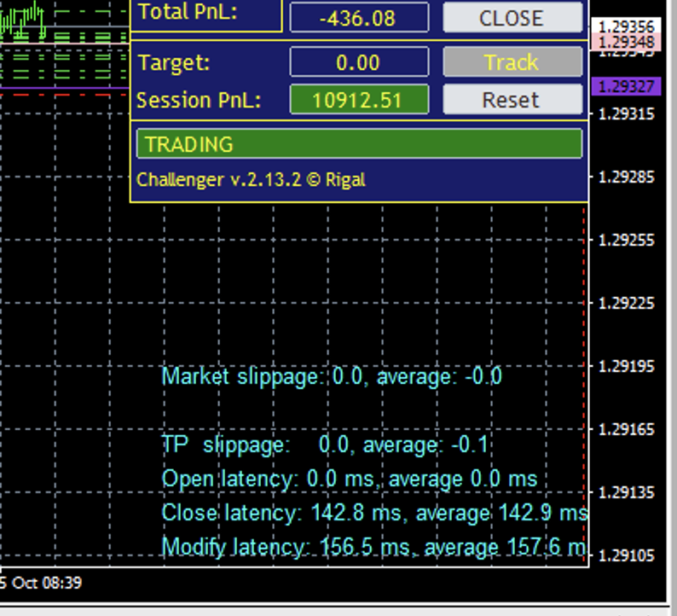Click the 1.29255 price scale value
The width and height of the screenshot is (677, 616).
click(626, 241)
